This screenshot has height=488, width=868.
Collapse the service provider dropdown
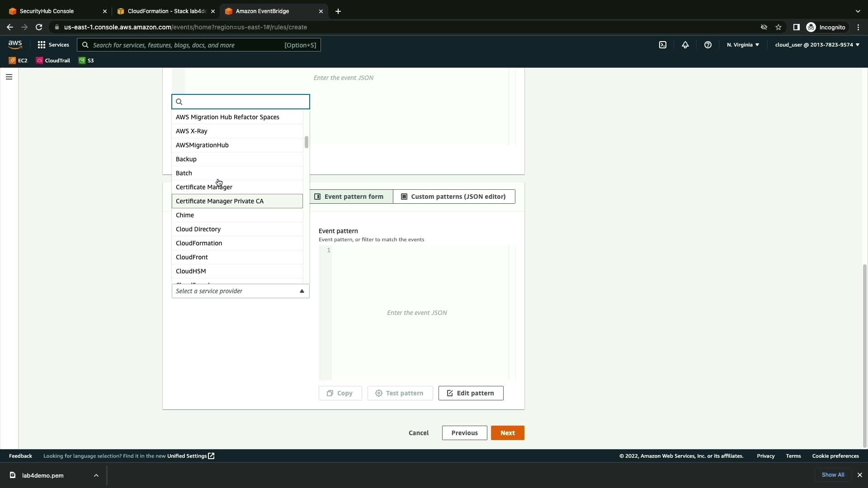(302, 291)
